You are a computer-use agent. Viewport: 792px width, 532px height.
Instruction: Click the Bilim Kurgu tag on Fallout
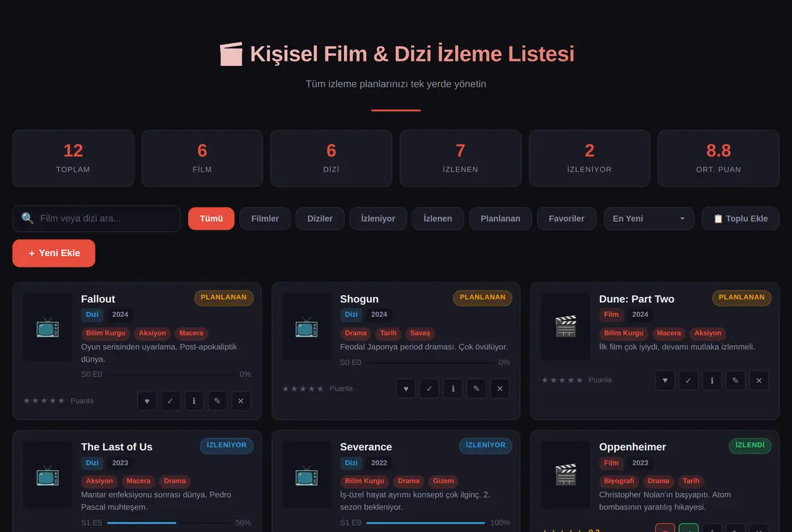pyautogui.click(x=106, y=333)
